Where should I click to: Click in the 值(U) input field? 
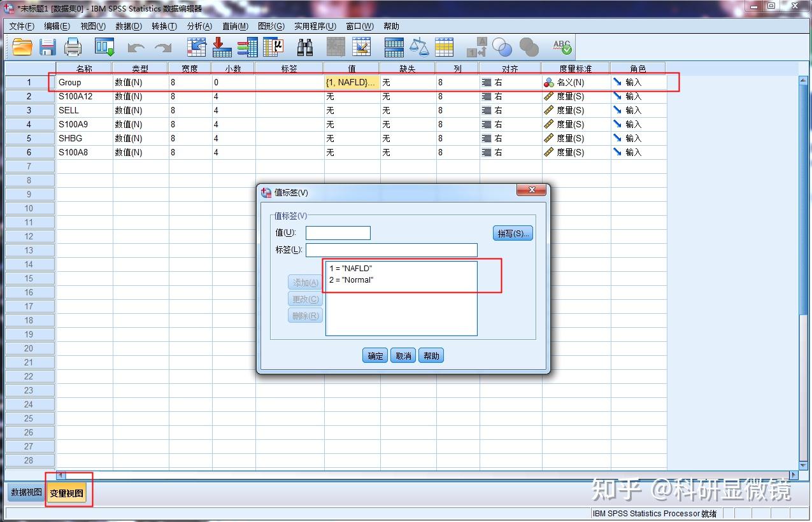pos(338,232)
